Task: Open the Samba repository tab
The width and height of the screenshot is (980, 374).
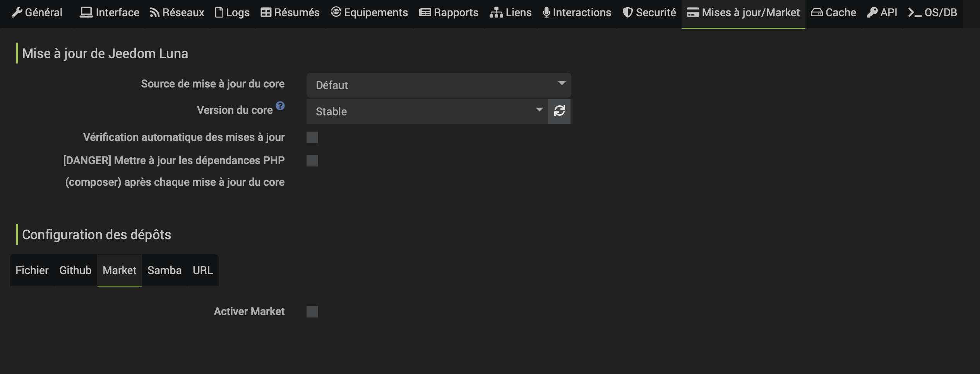Action: click(164, 270)
